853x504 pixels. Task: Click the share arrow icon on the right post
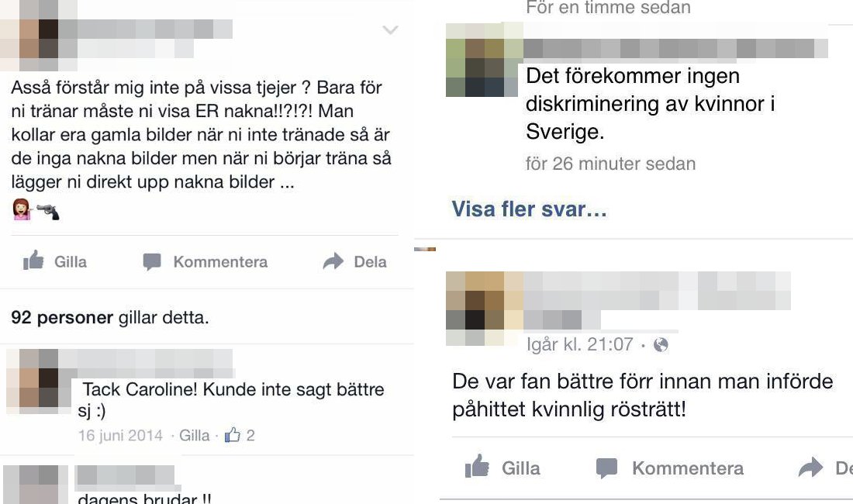[x=810, y=468]
